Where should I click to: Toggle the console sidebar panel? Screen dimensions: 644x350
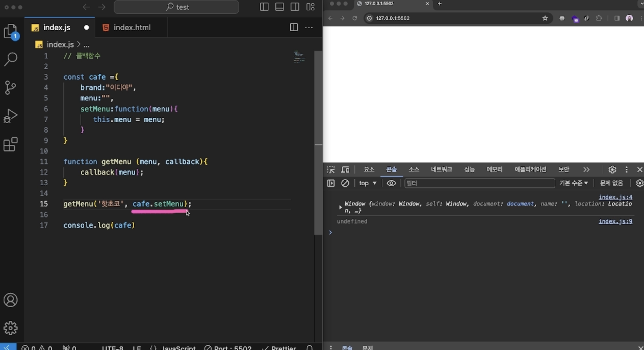(331, 183)
